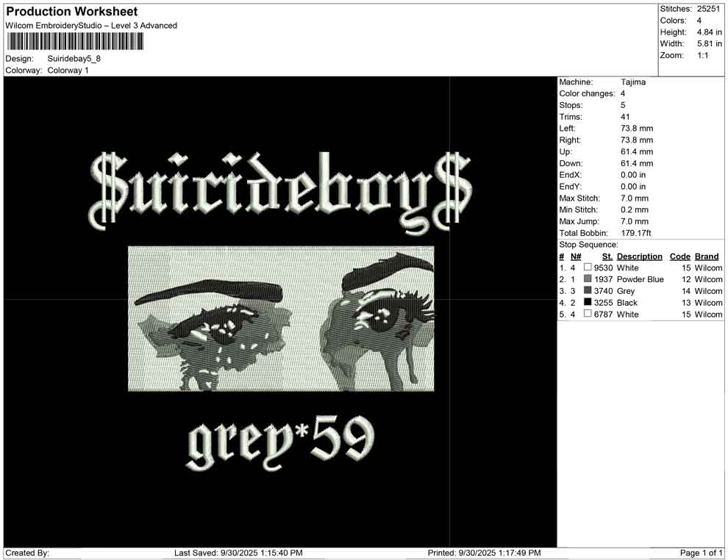Click the "Grey" description in row 3

click(x=625, y=291)
